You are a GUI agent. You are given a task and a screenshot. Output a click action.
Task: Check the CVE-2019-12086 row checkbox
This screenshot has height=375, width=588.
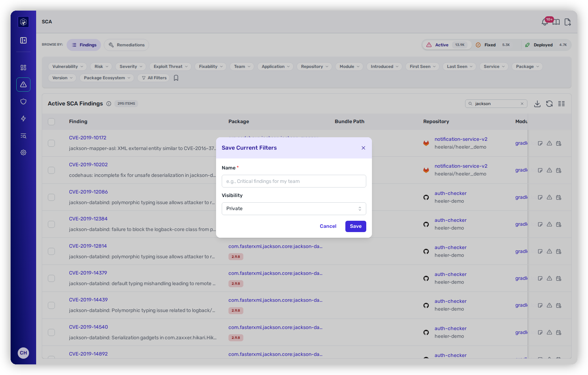click(51, 197)
